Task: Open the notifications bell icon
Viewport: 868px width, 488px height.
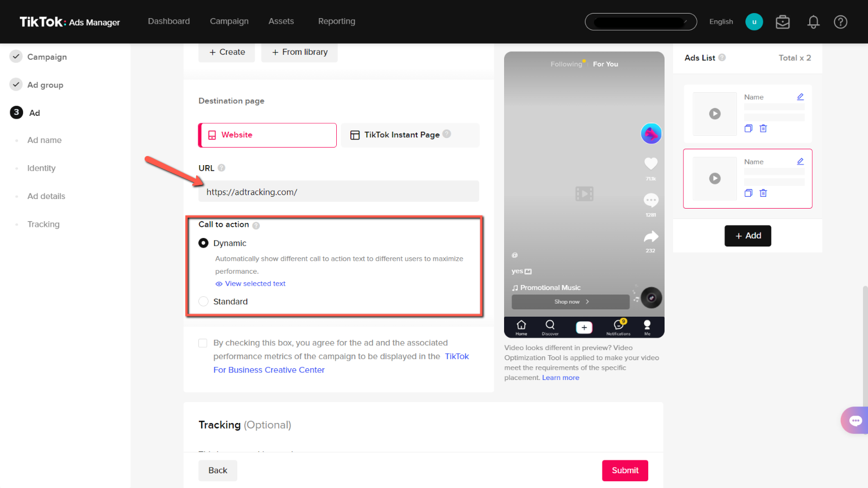Action: 813,22
